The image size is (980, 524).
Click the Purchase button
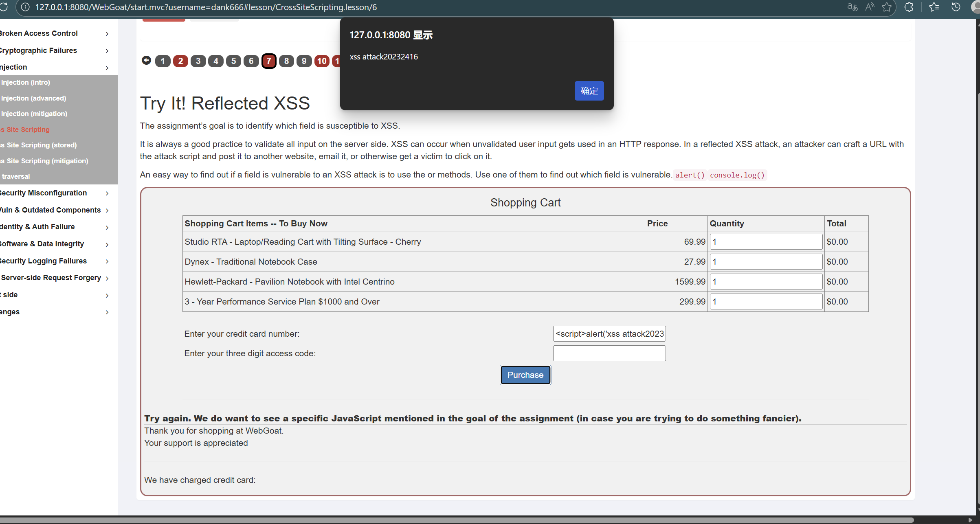click(525, 375)
